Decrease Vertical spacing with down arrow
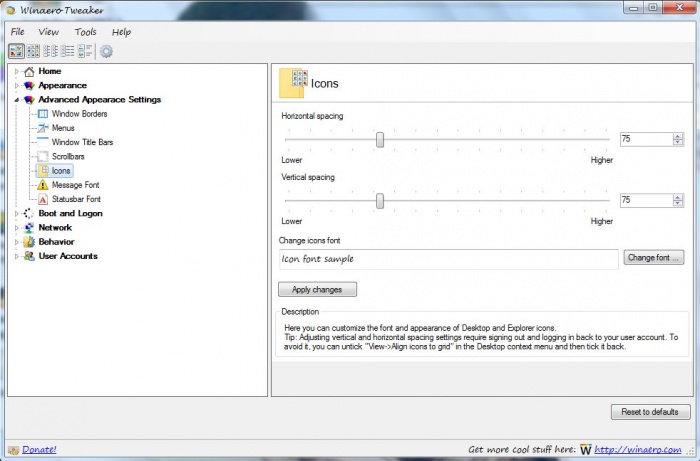Image resolution: width=700 pixels, height=461 pixels. (x=678, y=204)
